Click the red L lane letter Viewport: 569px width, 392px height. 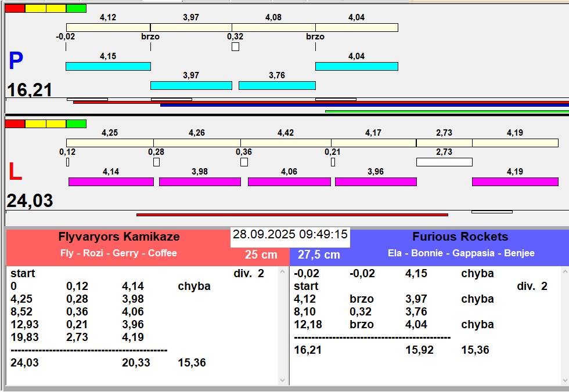15,172
